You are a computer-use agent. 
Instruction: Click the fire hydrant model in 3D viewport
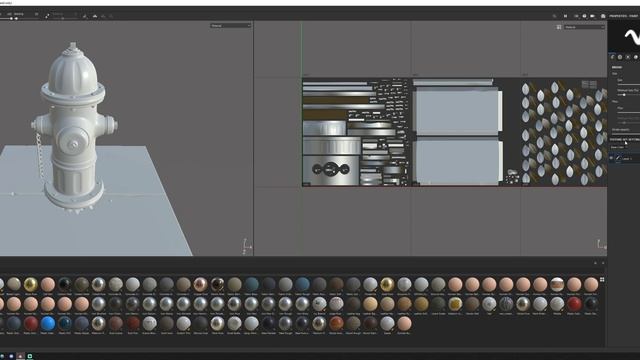coord(73,127)
